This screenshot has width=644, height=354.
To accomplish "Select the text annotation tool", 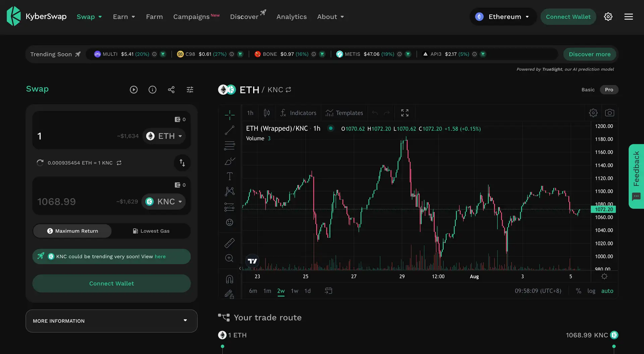I will (x=229, y=176).
